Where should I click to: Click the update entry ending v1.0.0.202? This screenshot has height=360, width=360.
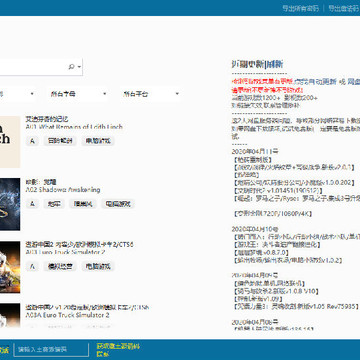(294, 183)
